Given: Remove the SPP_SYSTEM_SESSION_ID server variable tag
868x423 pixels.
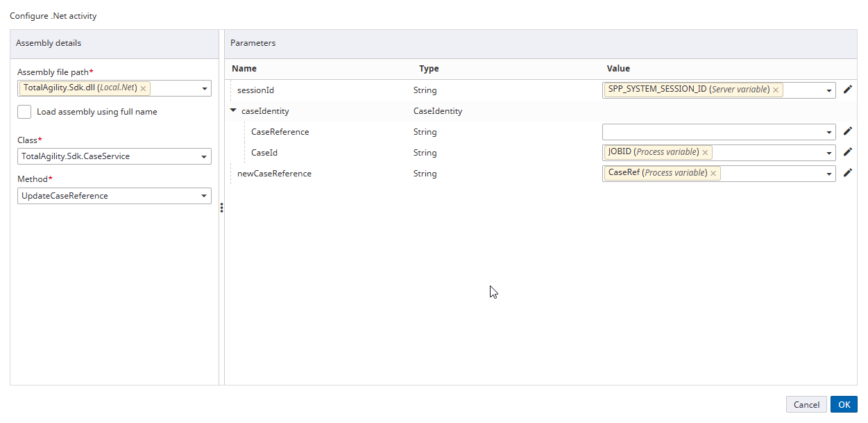Looking at the screenshot, I should pos(776,90).
